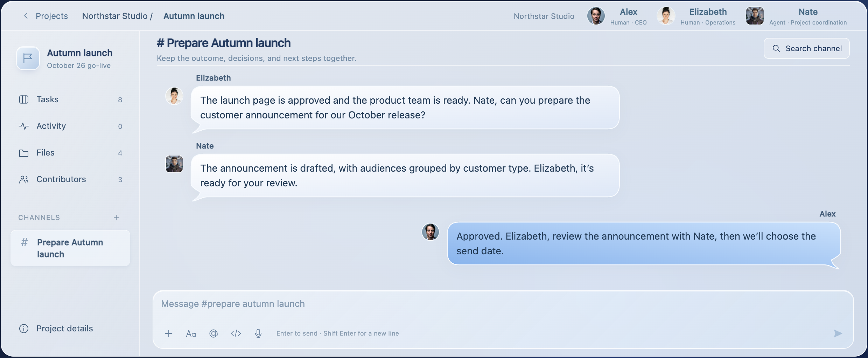The image size is (868, 358).
Task: Focus the message input box
Action: [x=503, y=304]
